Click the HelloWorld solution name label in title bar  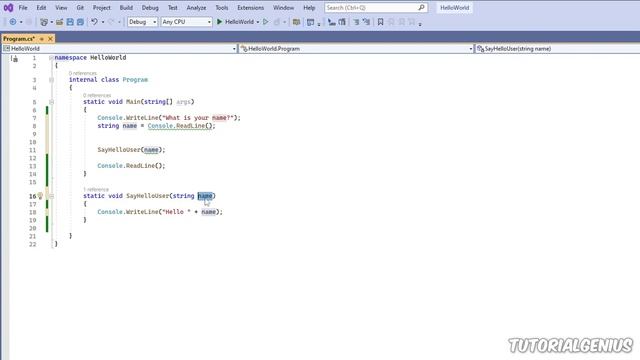pos(454,8)
